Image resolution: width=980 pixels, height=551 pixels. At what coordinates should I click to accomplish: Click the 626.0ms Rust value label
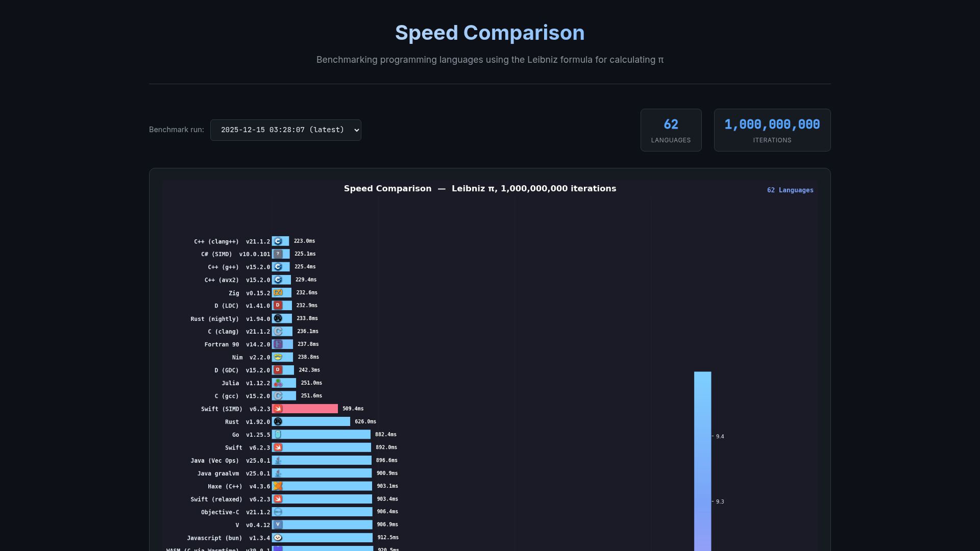365,421
